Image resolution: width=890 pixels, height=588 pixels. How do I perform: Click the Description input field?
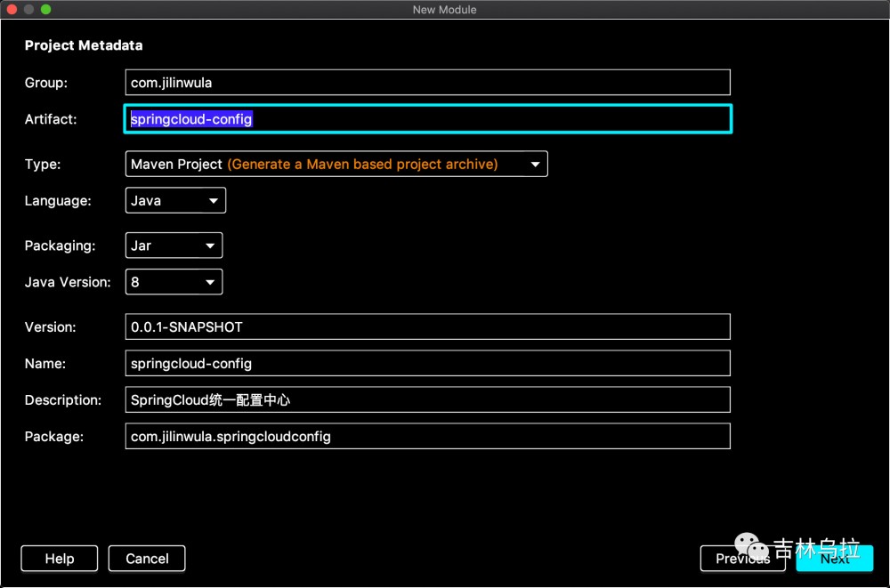(x=427, y=400)
